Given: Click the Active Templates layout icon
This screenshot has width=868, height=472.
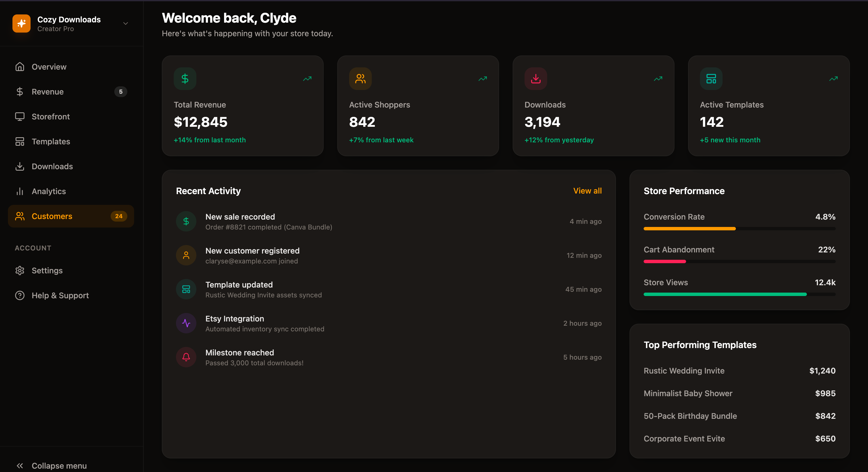Looking at the screenshot, I should point(711,79).
